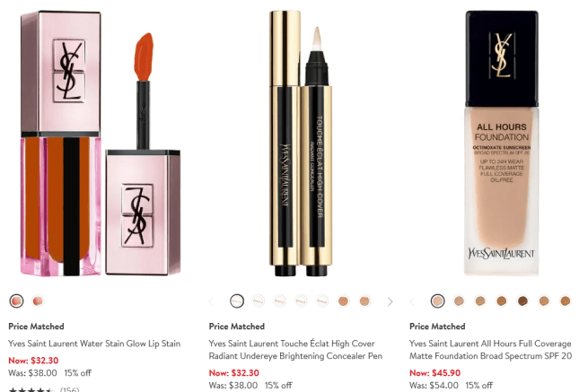Select the first foundation shade swatch

click(x=437, y=301)
